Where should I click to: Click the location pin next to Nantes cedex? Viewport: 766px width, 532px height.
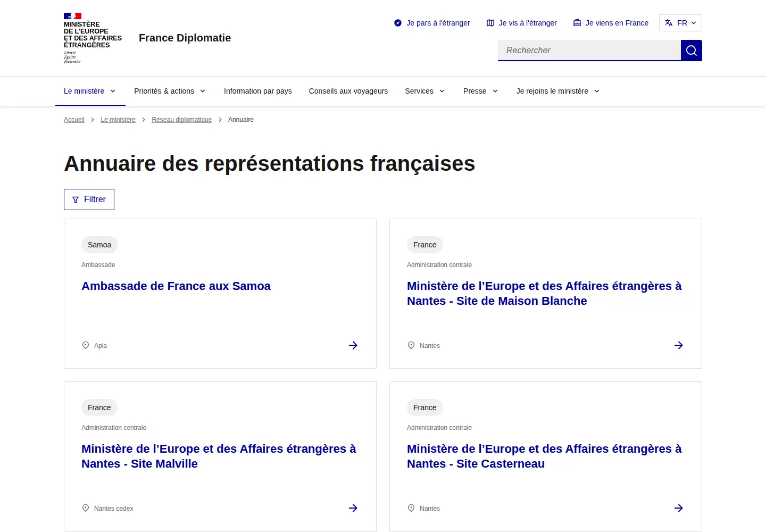pos(86,508)
